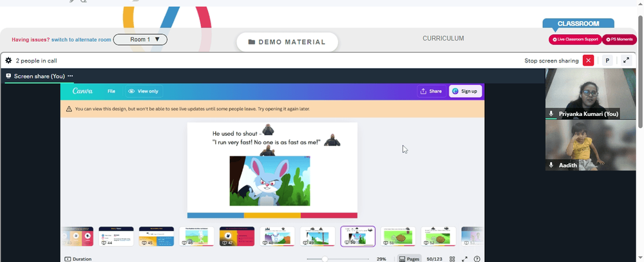Image resolution: width=644 pixels, height=262 pixels.
Task: Click the Canva Share button
Action: pos(431,91)
